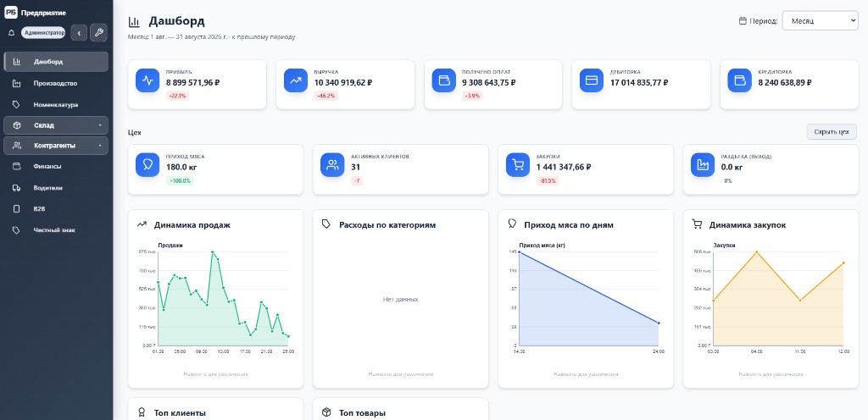Navigate to Водители

(x=56, y=188)
